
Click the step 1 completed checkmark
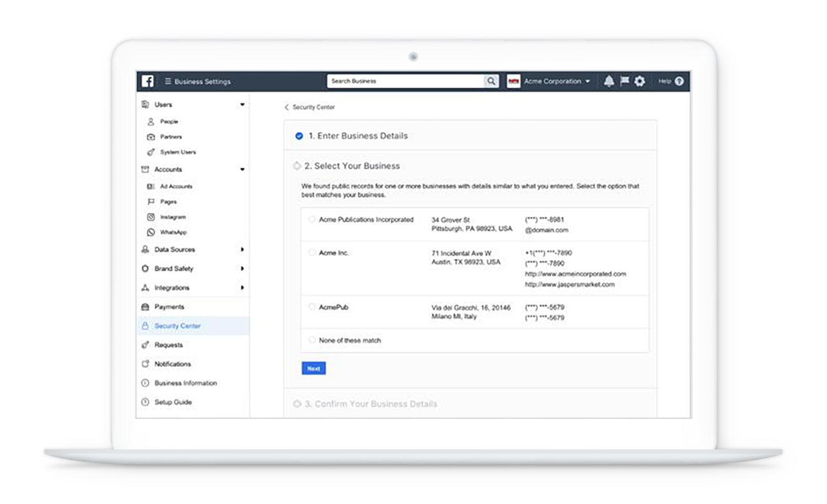pos(299,136)
